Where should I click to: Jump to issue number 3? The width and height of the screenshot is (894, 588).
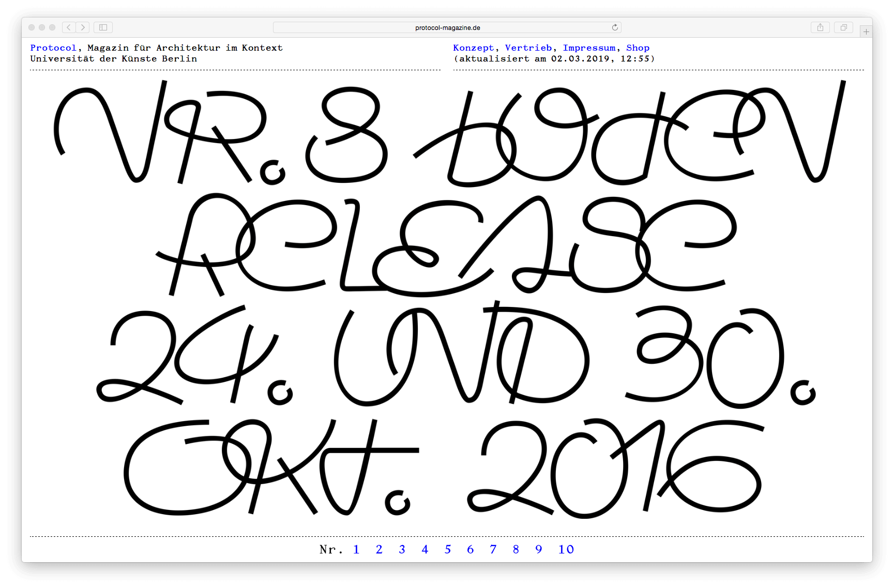[402, 549]
